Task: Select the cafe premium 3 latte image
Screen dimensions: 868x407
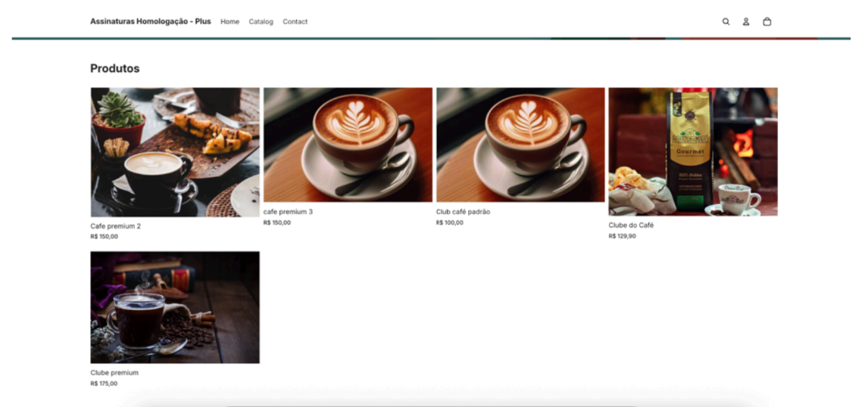Action: coord(348,144)
